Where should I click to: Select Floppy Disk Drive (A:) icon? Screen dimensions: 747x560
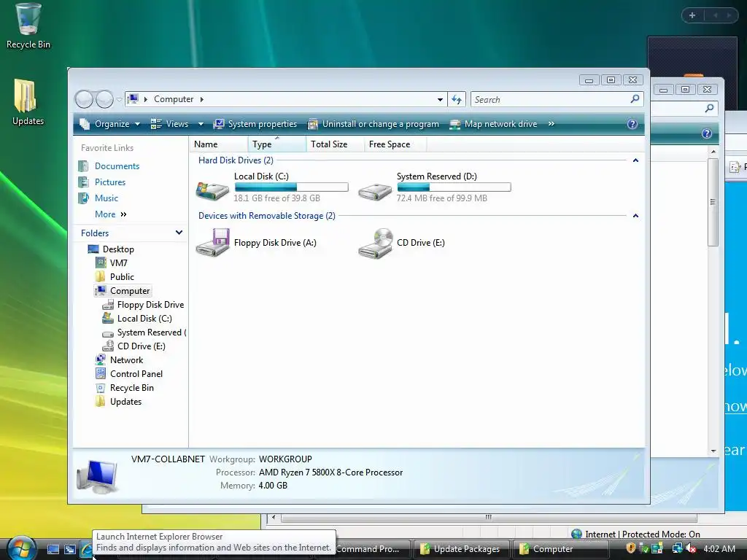point(212,243)
